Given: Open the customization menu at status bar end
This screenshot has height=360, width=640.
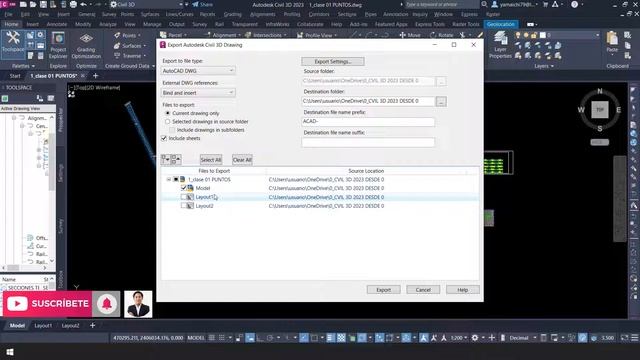Looking at the screenshot, I should [x=635, y=338].
